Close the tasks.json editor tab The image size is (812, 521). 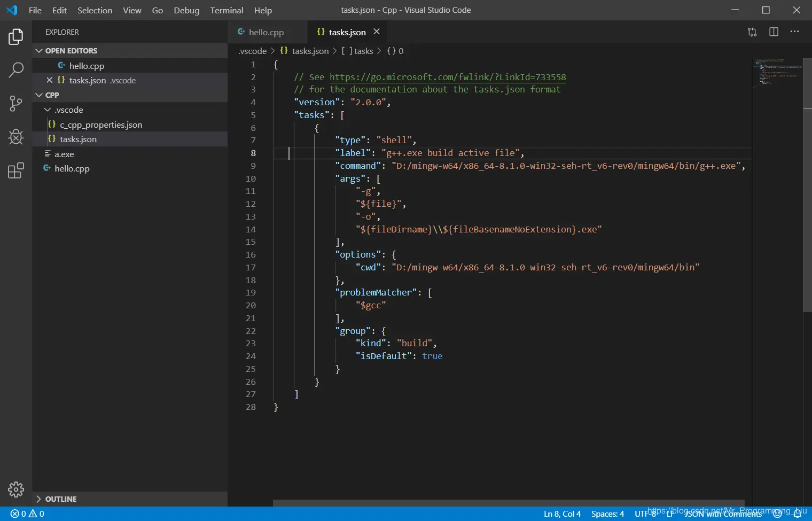[377, 32]
